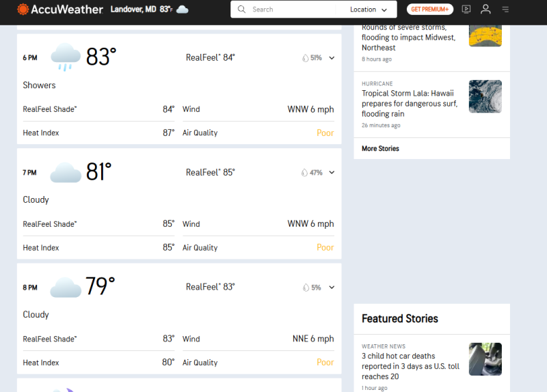This screenshot has height=392, width=547.
Task: Collapse the 6 PM hourly forecast chevron
Action: 332,58
